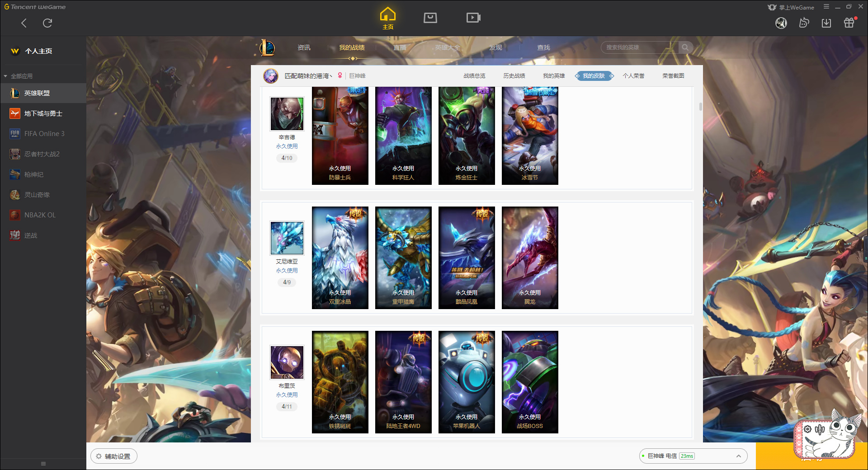Screen dimensions: 868x470
Task: Open the 战绩总览 sub-tab
Action: pyautogui.click(x=474, y=76)
